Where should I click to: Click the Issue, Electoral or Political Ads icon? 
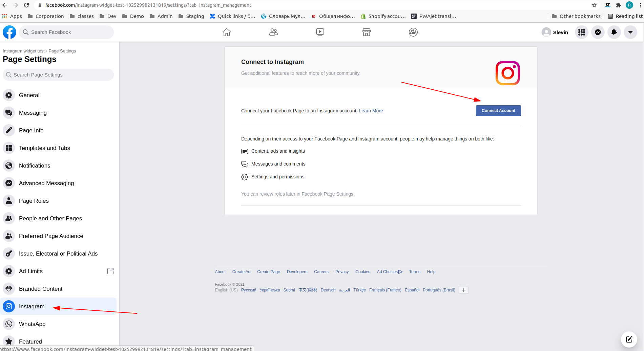(9, 254)
